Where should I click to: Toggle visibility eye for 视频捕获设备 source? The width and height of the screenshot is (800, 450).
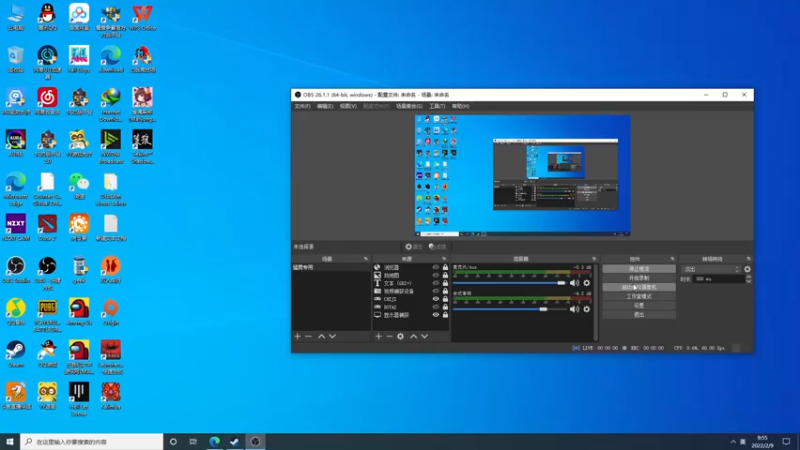pos(436,291)
